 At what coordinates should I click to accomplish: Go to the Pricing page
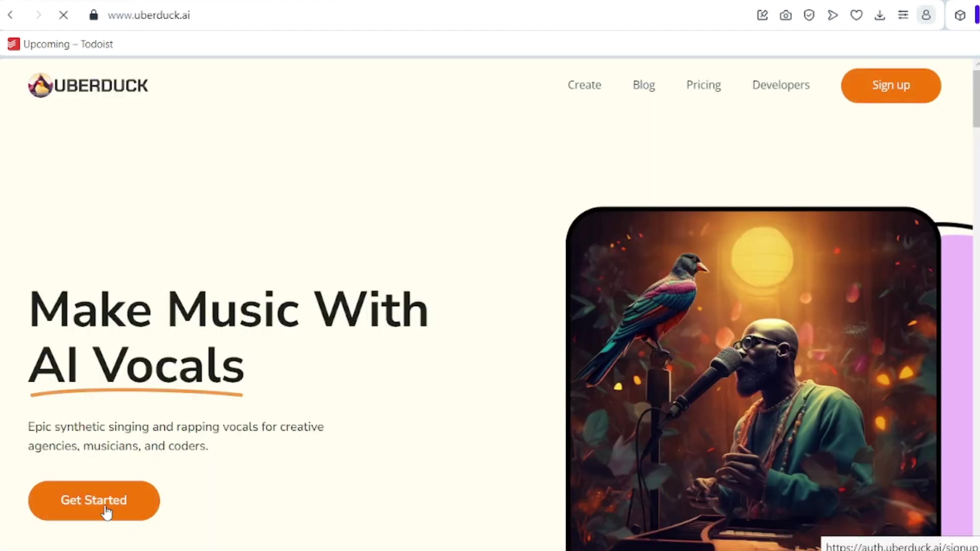tap(703, 85)
